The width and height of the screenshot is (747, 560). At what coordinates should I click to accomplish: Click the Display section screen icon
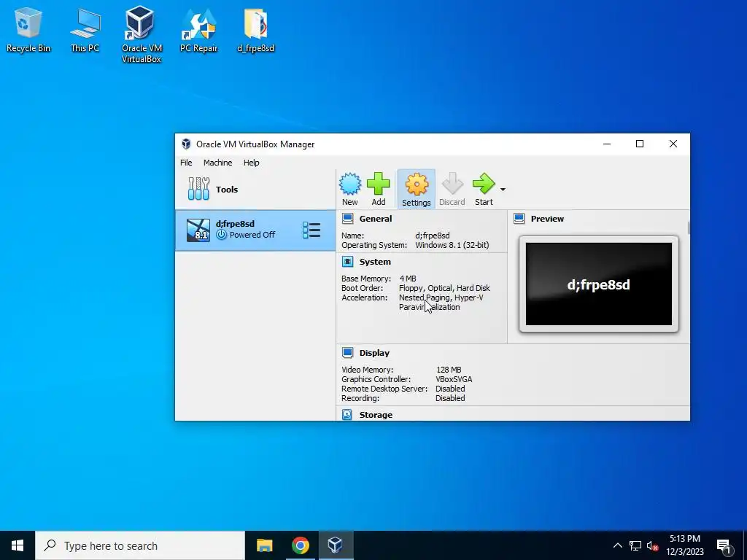click(x=348, y=353)
